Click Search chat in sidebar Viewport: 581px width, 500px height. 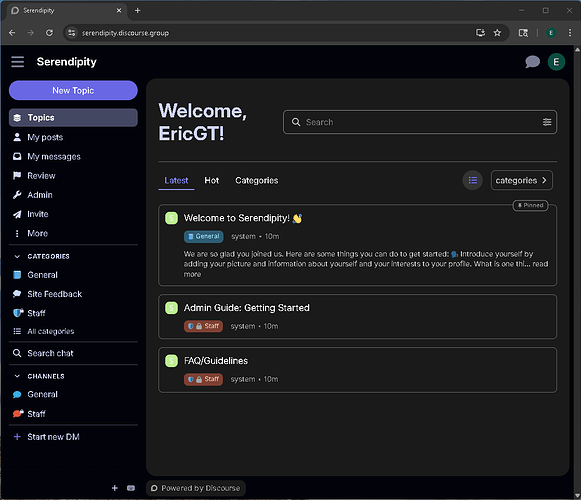pyautogui.click(x=73, y=353)
